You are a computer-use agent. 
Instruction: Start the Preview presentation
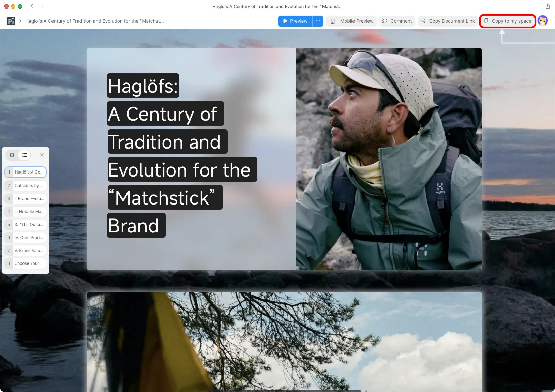pos(295,21)
